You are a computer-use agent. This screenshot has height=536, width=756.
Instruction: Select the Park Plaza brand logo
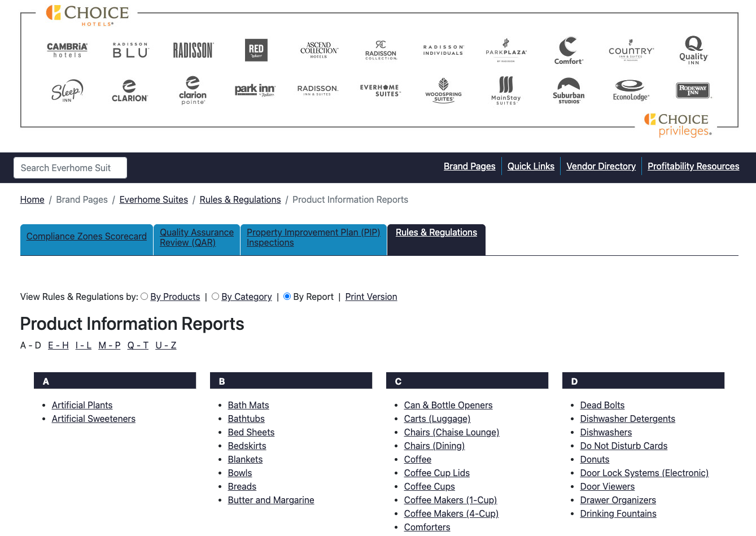506,50
